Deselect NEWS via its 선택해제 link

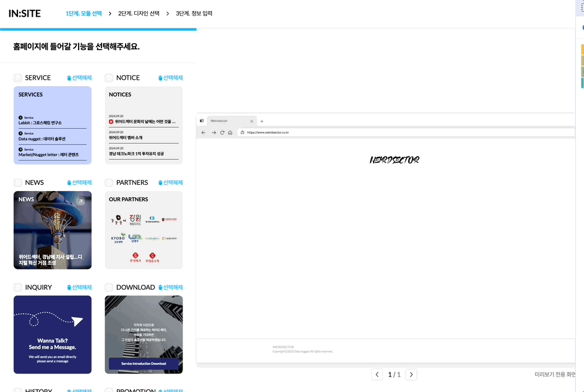coord(79,182)
